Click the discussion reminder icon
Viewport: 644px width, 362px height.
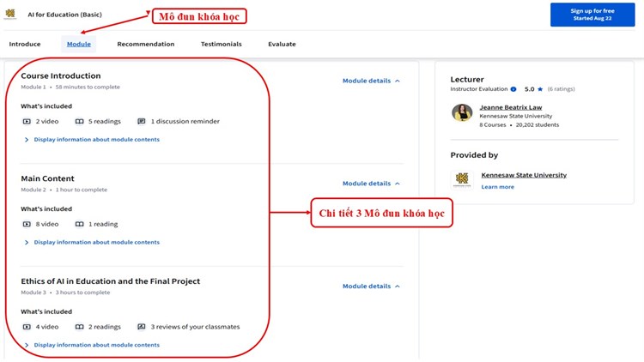coord(142,122)
